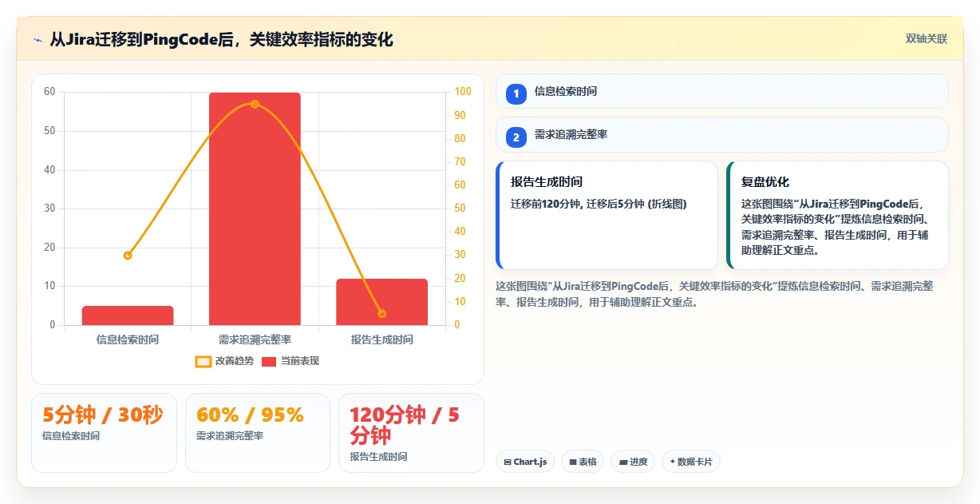Click the 进度 tag icon
980x504 pixels.
point(623,462)
